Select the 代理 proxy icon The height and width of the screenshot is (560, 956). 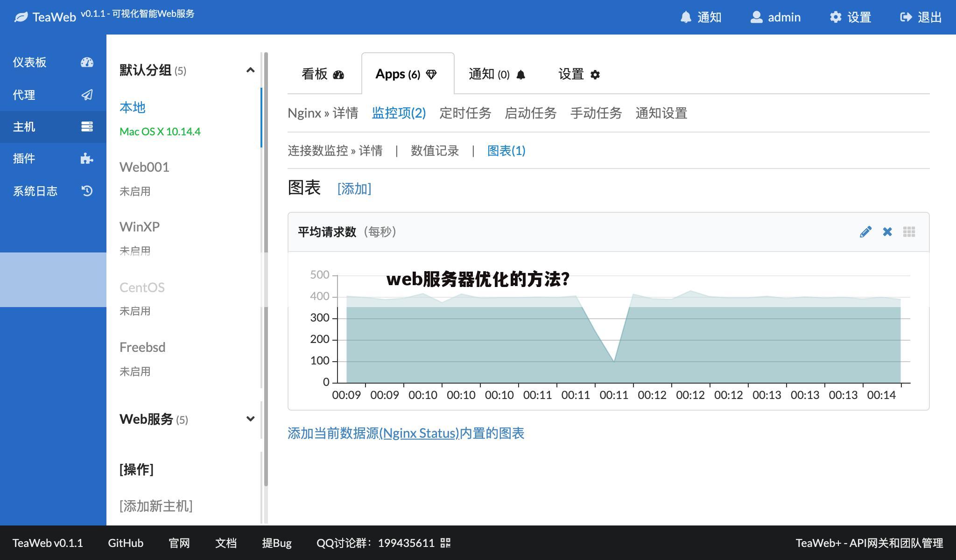click(87, 95)
